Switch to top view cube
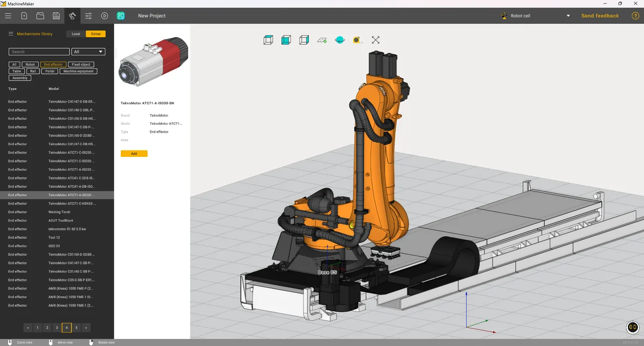The height and width of the screenshot is (346, 644). coord(268,40)
